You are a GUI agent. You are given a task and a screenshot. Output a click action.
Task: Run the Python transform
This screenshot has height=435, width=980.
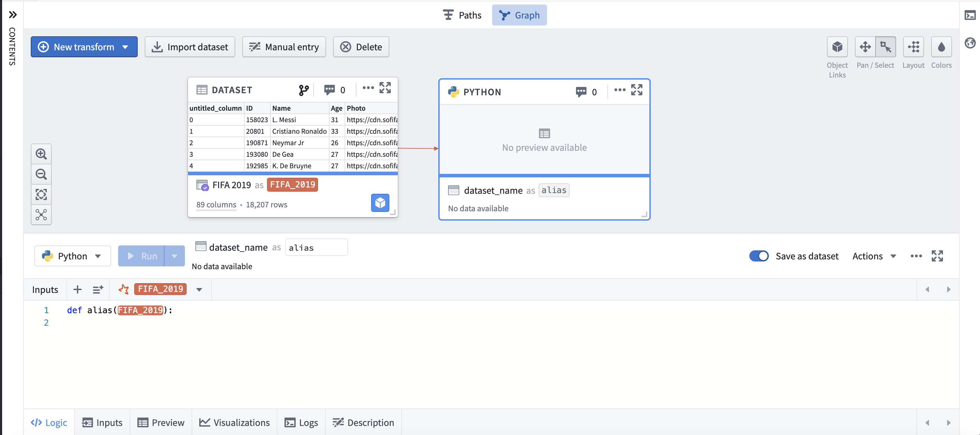click(141, 256)
